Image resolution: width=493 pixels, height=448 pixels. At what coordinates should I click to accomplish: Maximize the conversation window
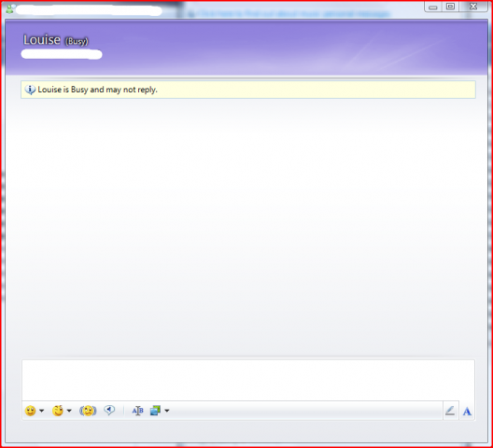click(x=450, y=7)
